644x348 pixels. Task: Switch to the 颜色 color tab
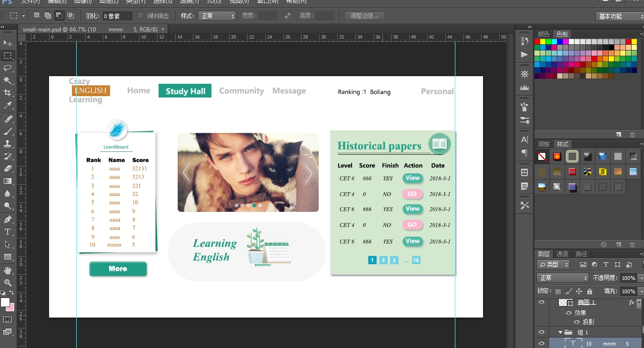(543, 34)
